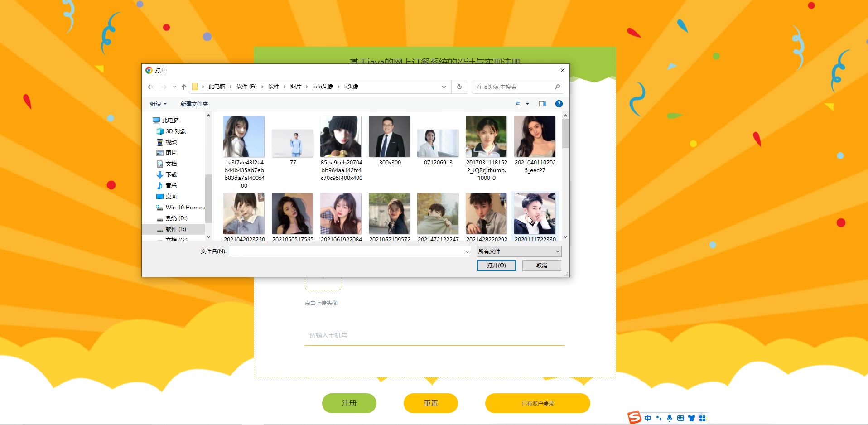868x425 pixels.
Task: Click the 已有账户登录 button on the page
Action: 538,403
